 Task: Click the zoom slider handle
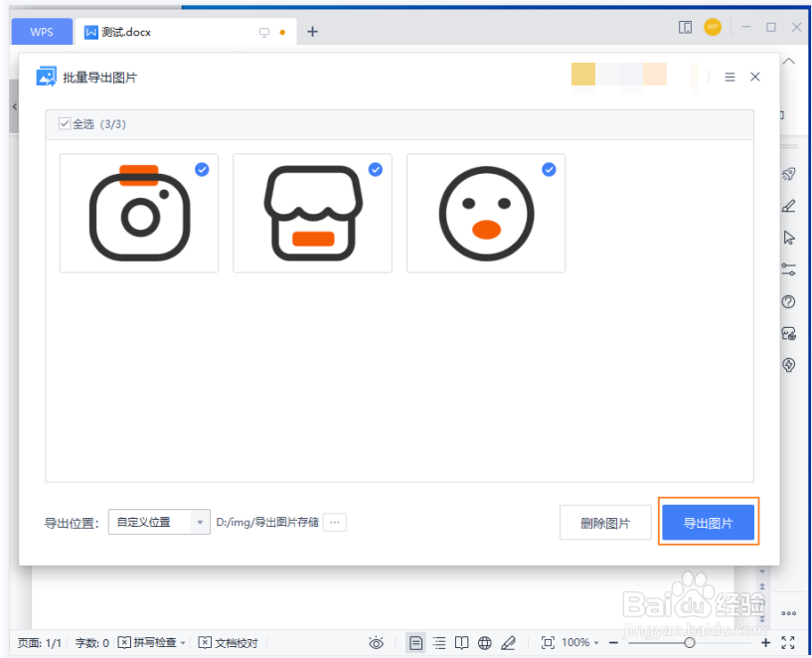pyautogui.click(x=690, y=642)
